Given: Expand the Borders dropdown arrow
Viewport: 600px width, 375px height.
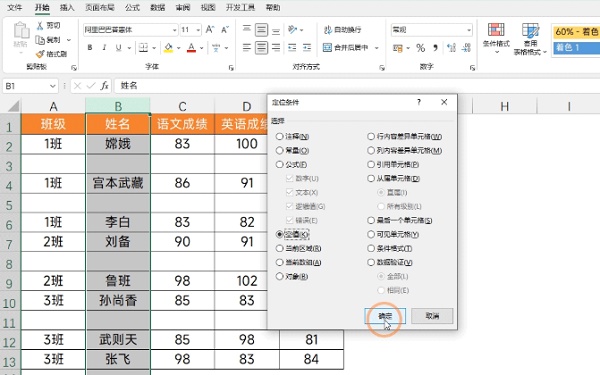Looking at the screenshot, I should tap(154, 48).
